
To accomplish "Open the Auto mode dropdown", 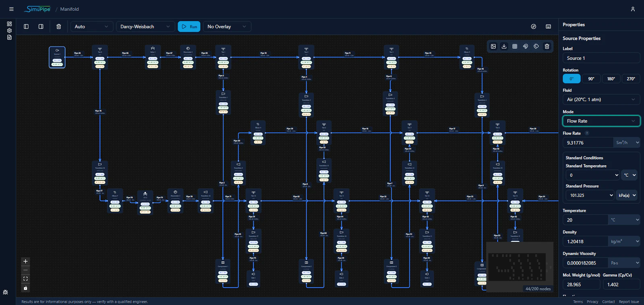I will pyautogui.click(x=92, y=27).
